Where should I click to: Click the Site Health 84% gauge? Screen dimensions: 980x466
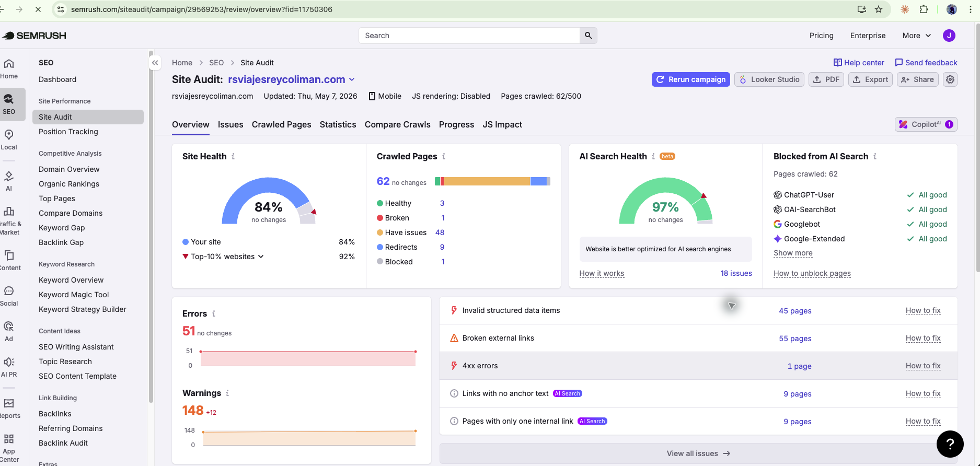269,201
